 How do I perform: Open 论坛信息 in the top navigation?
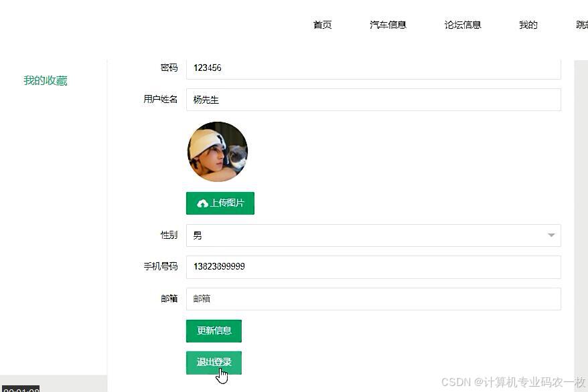point(462,25)
